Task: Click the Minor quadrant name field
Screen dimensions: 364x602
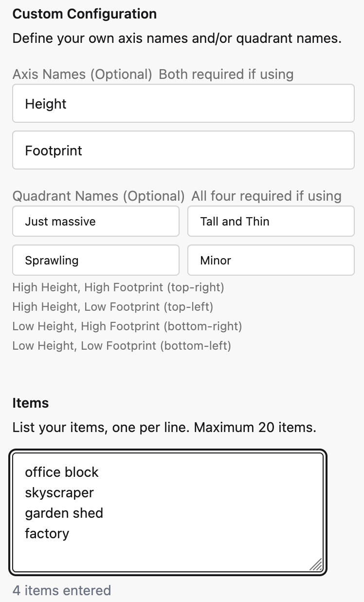Action: point(271,261)
